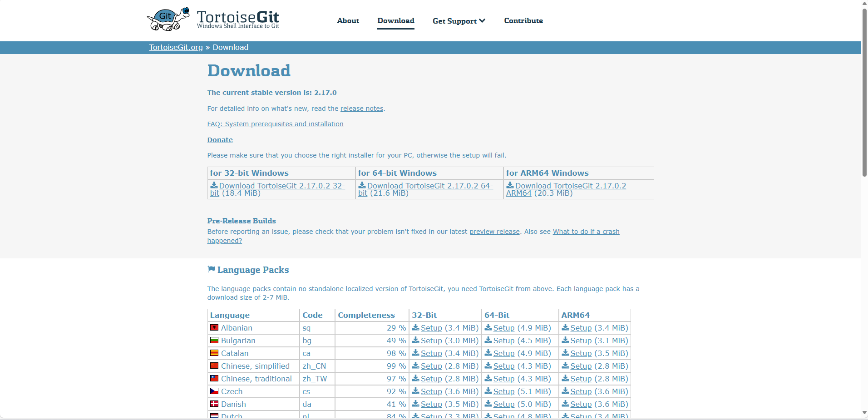Click the scrollbar down arrow
Image resolution: width=868 pixels, height=420 pixels.
(864, 413)
